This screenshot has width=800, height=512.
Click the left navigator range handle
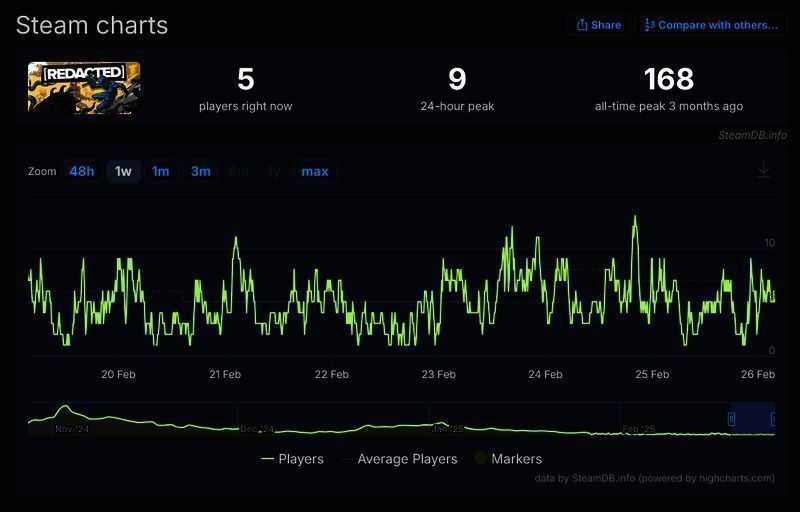click(731, 419)
